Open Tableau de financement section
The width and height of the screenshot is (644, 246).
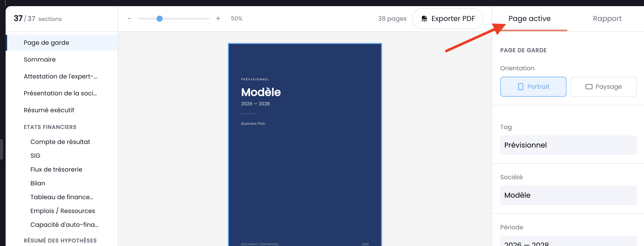(62, 197)
